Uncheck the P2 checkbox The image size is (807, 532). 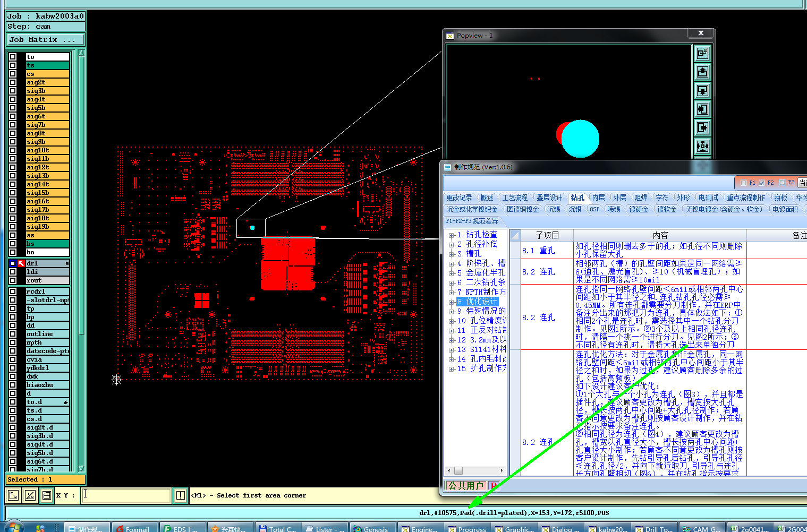click(762, 183)
